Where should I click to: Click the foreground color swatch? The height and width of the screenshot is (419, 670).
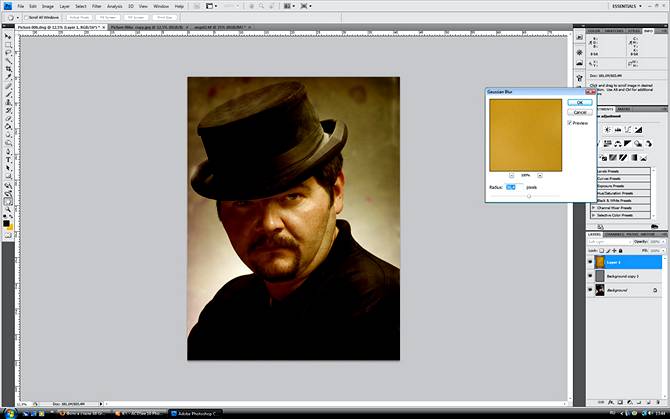click(6, 222)
